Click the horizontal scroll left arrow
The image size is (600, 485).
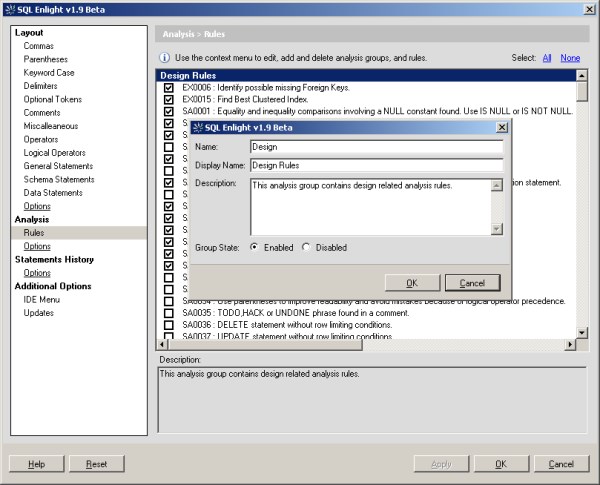pyautogui.click(x=162, y=345)
